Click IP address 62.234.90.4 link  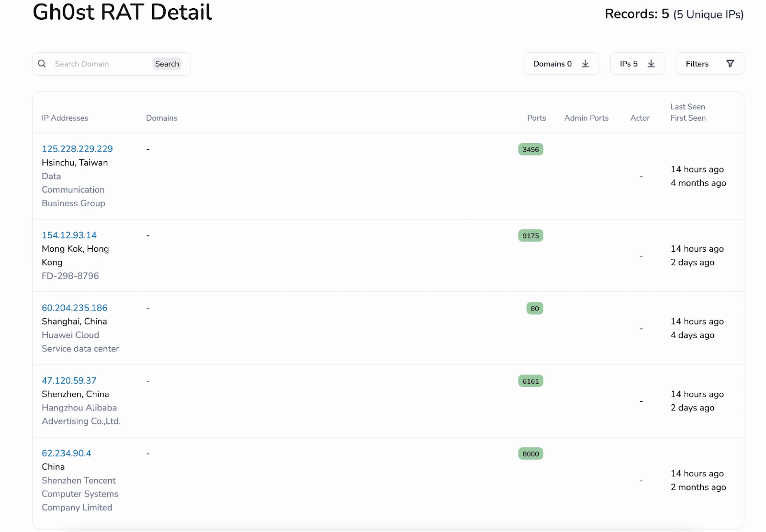coord(66,453)
